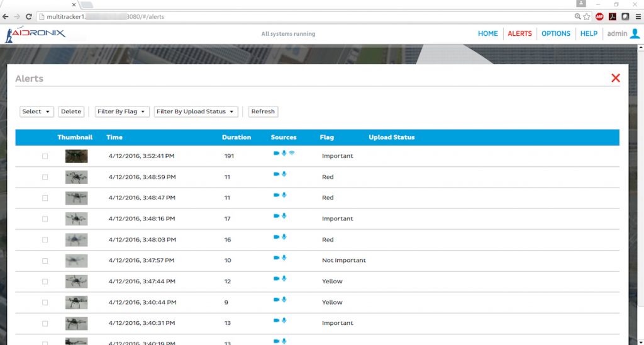Click the Aidronix logo
The height and width of the screenshot is (345, 644).
pyautogui.click(x=35, y=34)
